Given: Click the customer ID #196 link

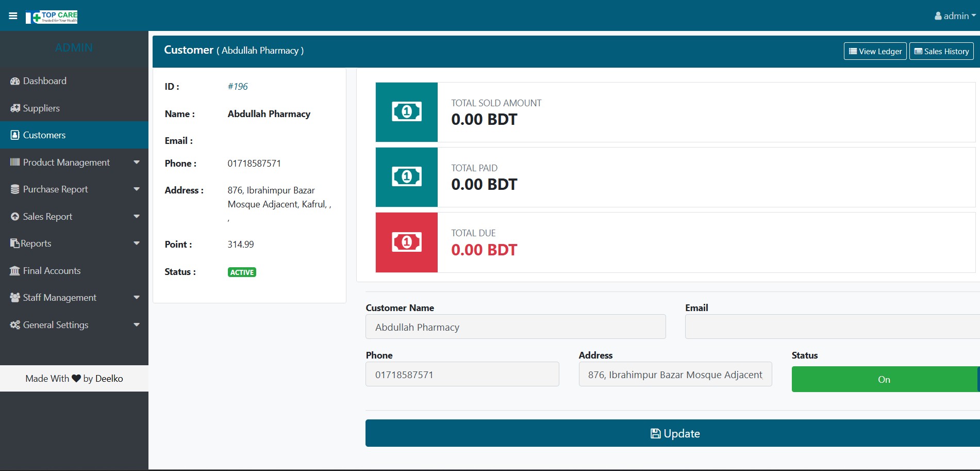Looking at the screenshot, I should click(238, 87).
